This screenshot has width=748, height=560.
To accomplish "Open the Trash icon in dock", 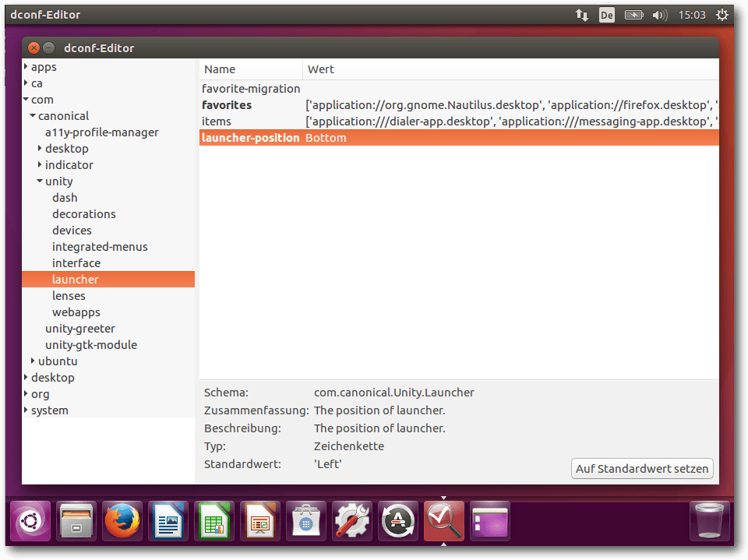I will coord(710,521).
